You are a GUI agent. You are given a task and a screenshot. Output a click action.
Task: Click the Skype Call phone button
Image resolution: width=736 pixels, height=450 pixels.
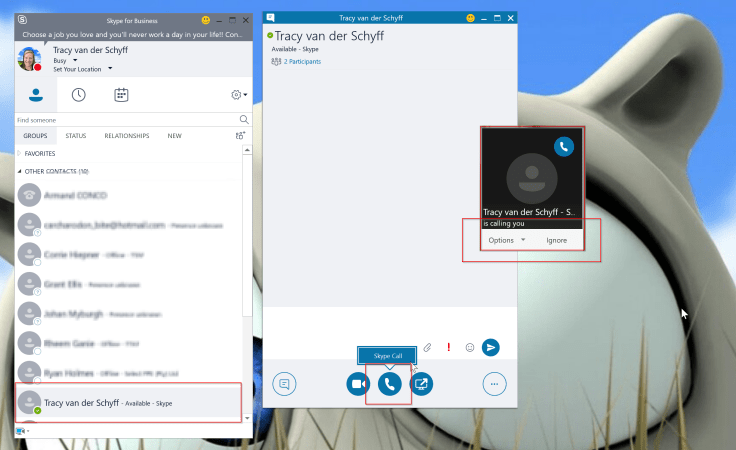(389, 383)
